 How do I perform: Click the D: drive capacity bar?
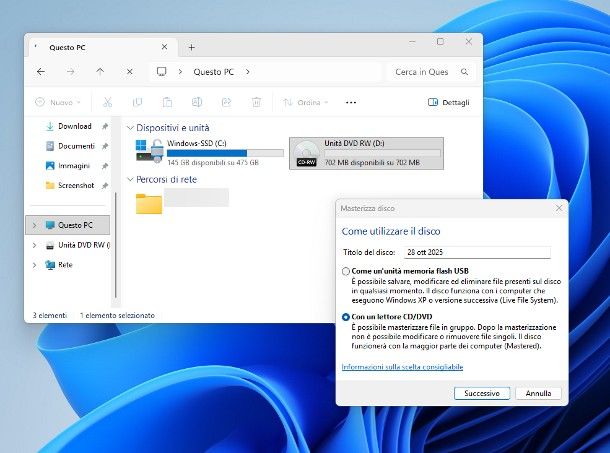point(382,153)
